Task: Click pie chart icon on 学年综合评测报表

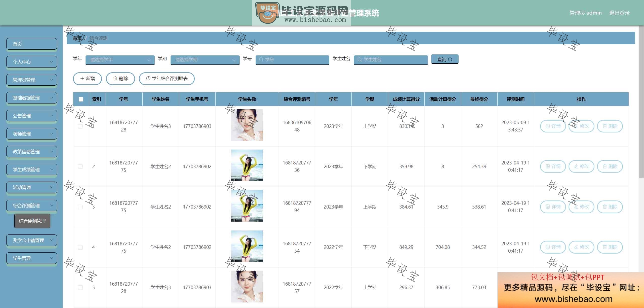Action: point(148,79)
